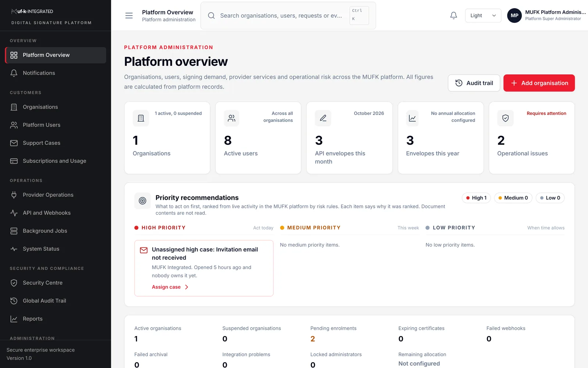Click the Platform Overview grid icon
Viewport: 588px width, 368px height.
coord(14,55)
